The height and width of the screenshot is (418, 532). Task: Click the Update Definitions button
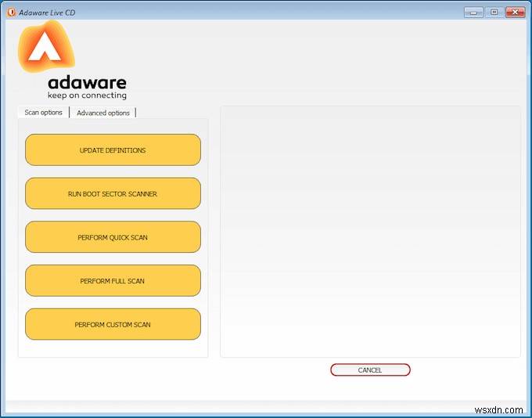[x=113, y=150]
